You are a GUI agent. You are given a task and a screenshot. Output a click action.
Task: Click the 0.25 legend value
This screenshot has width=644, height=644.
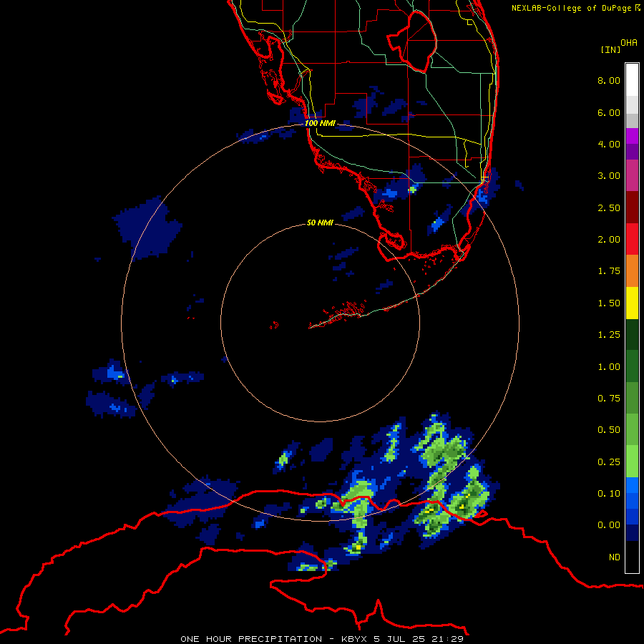(x=609, y=462)
